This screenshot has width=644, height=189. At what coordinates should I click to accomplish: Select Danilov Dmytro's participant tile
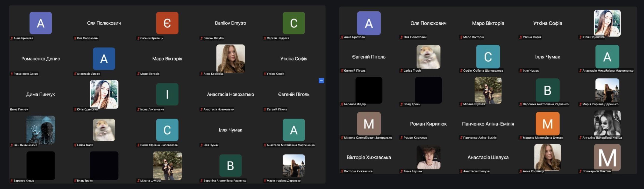tap(230, 23)
